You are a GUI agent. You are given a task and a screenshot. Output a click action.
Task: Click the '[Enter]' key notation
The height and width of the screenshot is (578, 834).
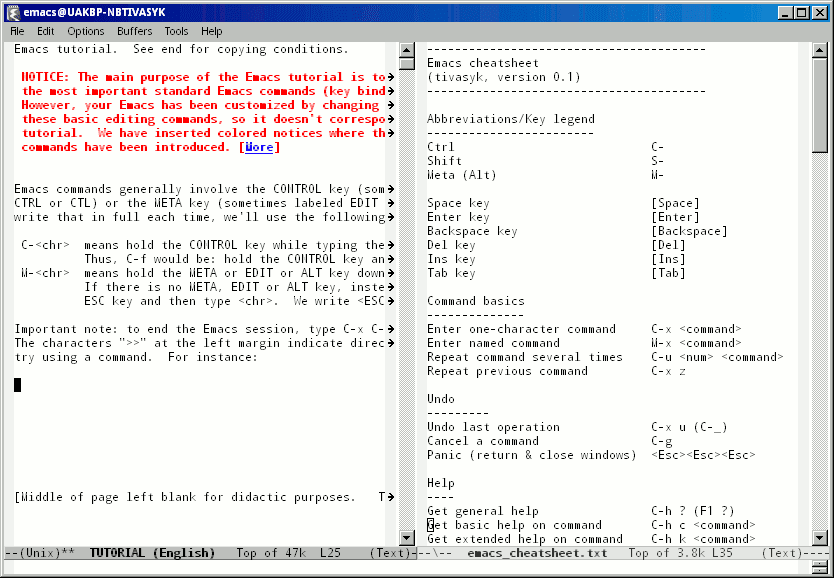coord(675,217)
